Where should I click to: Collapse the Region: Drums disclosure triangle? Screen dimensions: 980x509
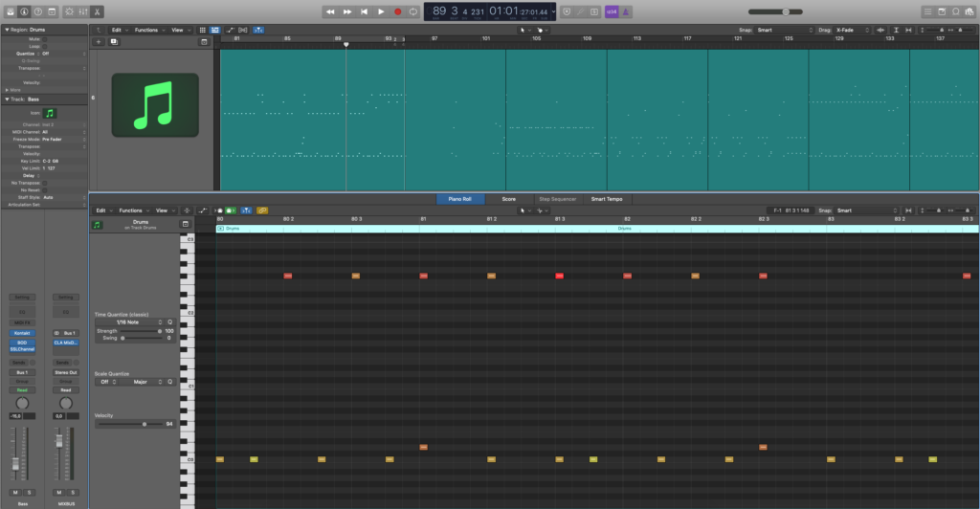(x=7, y=30)
